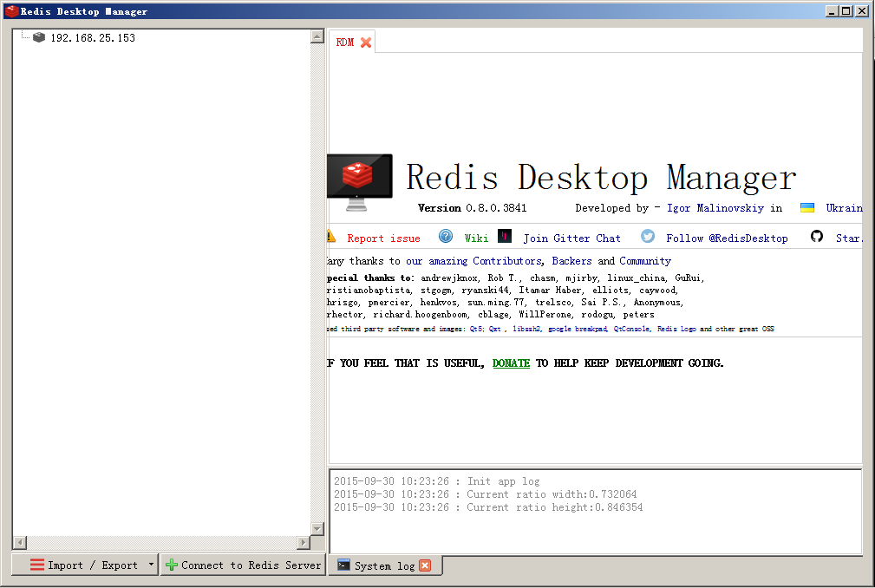Click the Version 0.8.0.3841 text
This screenshot has height=588, width=875.
[x=472, y=208]
